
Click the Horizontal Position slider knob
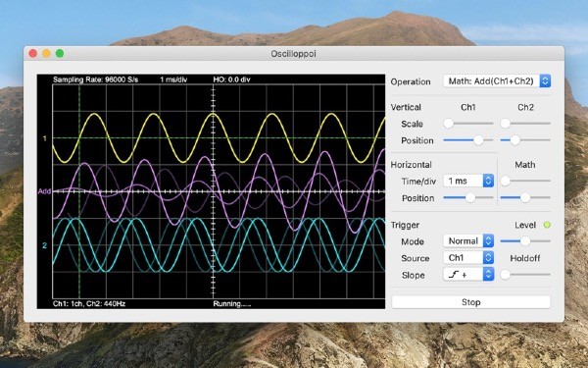470,197
